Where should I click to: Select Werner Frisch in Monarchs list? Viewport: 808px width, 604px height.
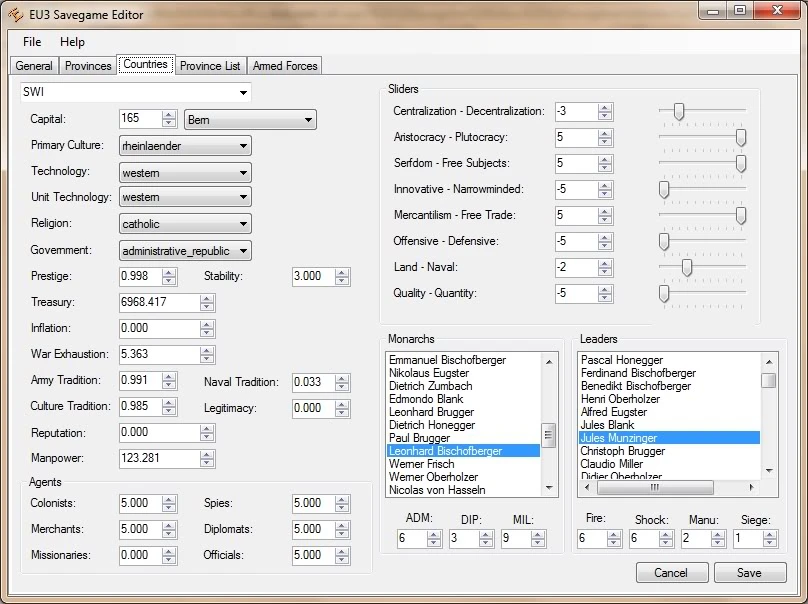coord(421,464)
